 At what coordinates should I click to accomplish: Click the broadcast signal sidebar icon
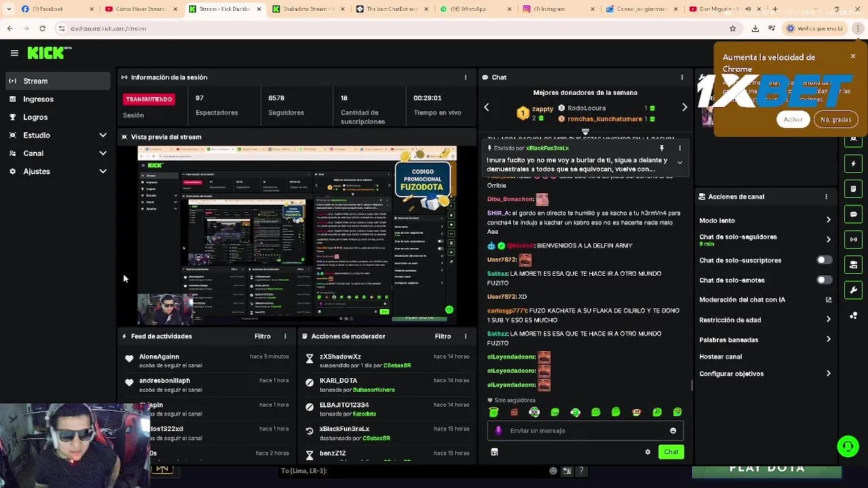(x=854, y=239)
